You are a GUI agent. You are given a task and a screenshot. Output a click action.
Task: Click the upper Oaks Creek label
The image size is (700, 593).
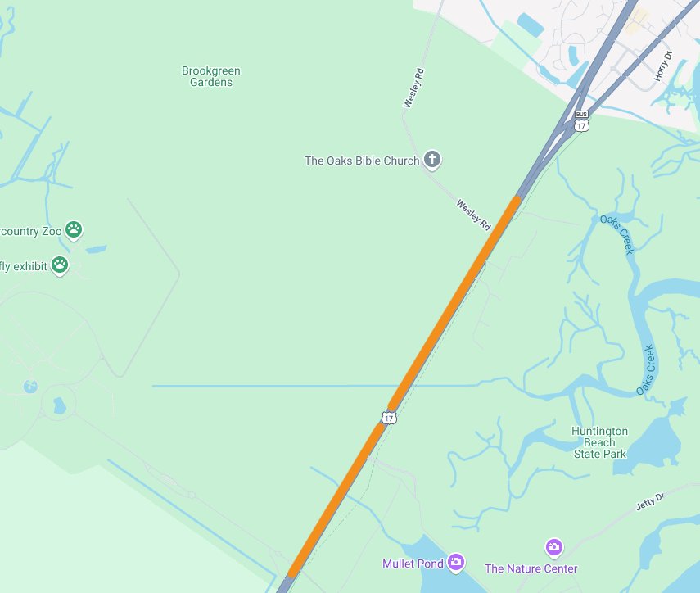617,234
